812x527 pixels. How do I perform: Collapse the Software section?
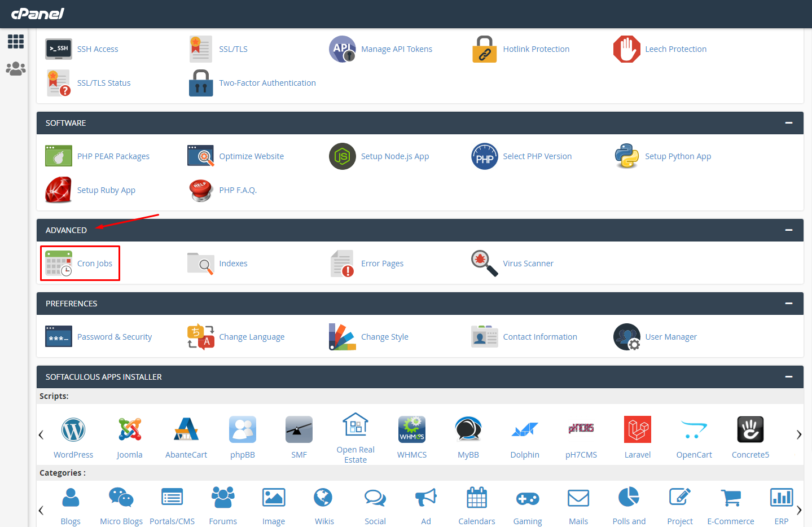coord(789,123)
